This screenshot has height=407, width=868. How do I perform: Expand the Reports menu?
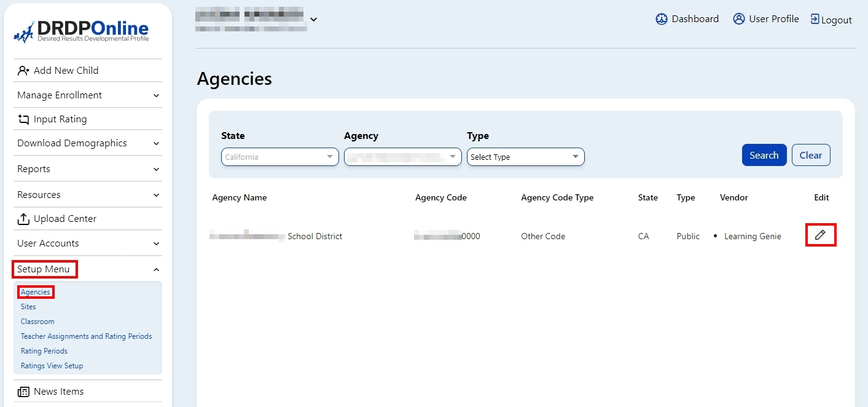pyautogui.click(x=87, y=169)
